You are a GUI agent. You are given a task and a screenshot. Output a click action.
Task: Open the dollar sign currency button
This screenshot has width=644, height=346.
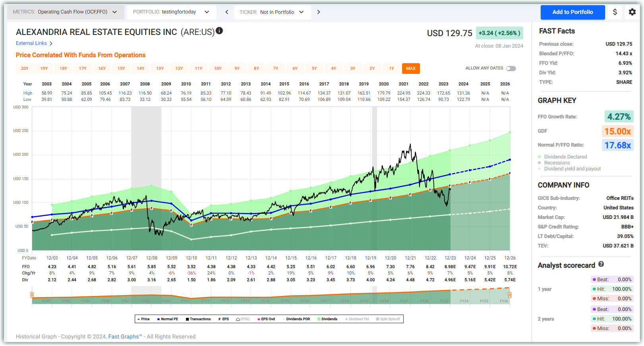click(615, 12)
